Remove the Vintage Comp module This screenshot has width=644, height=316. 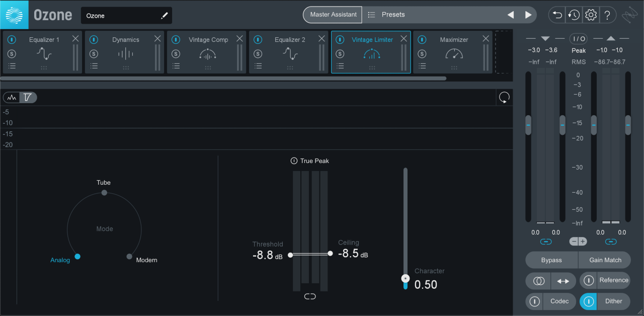239,39
